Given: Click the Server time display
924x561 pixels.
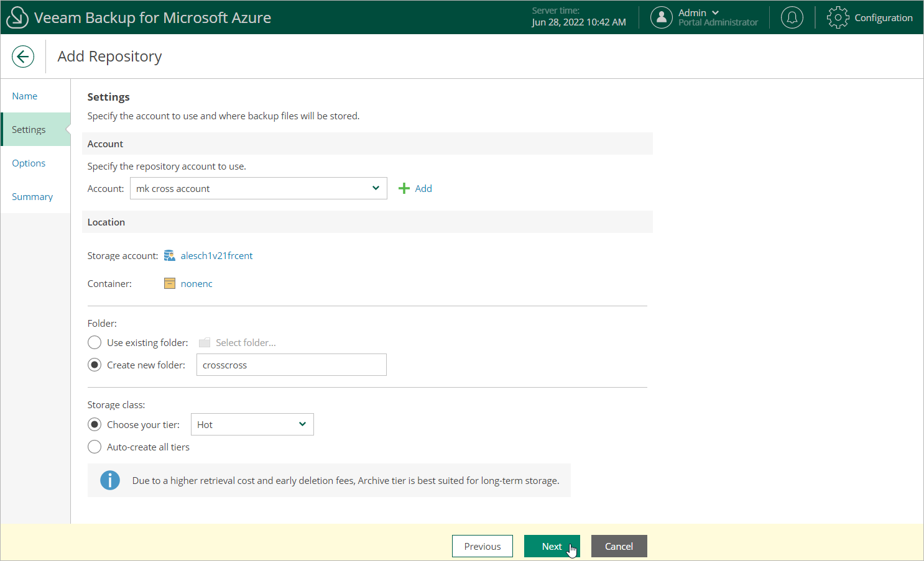Looking at the screenshot, I should pyautogui.click(x=578, y=17).
